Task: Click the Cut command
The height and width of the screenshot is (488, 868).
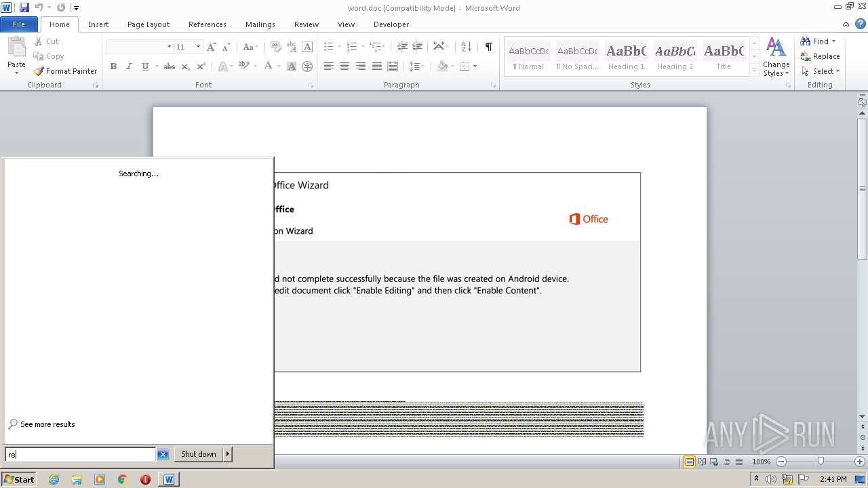Action: pos(46,41)
